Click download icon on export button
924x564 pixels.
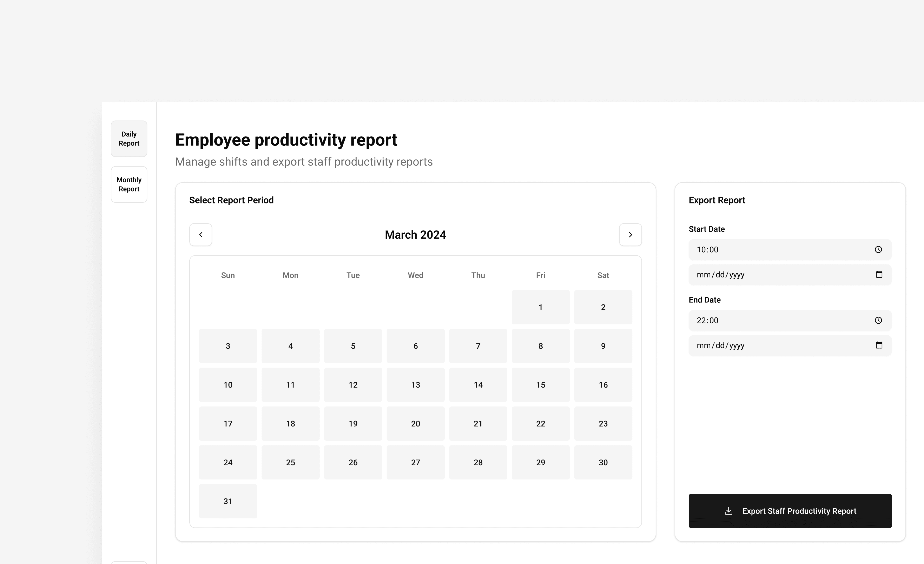[728, 511]
